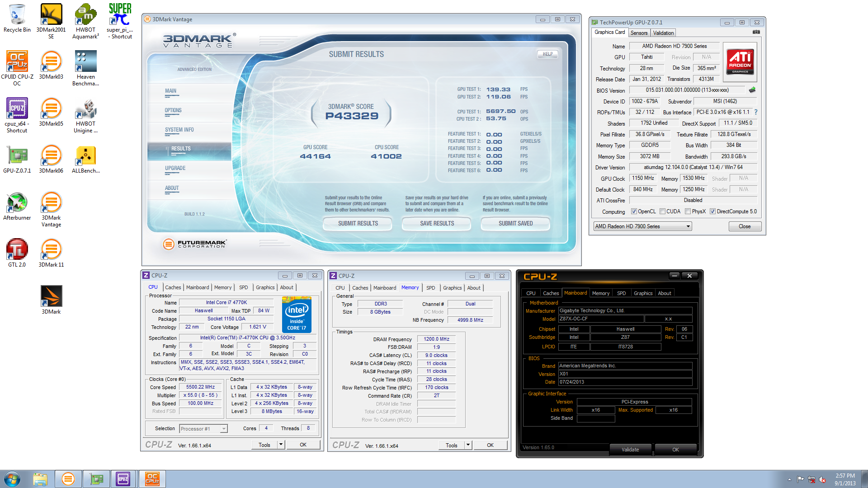Click Core Speed 5500.22 MHz field
This screenshot has height=488, width=868.
point(200,387)
